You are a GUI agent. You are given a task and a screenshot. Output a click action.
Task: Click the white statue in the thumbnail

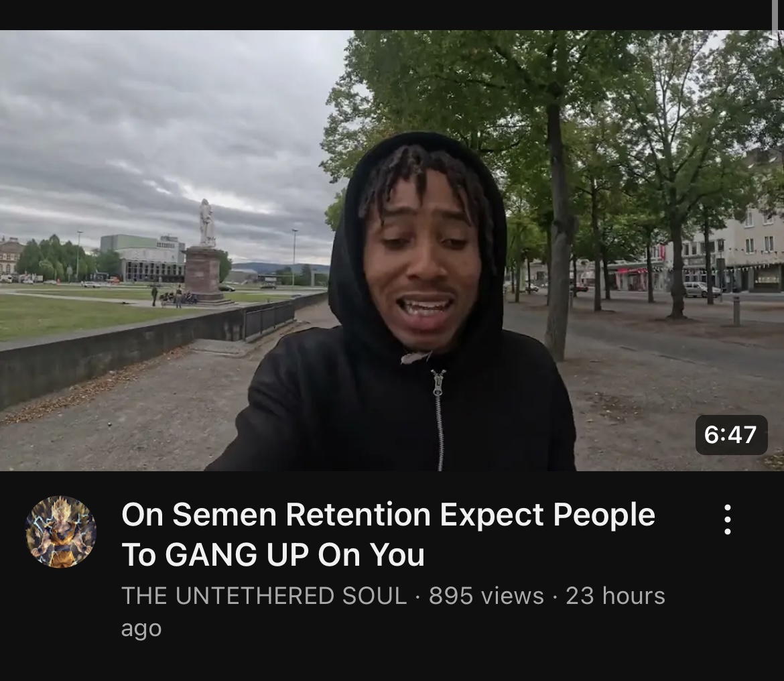[x=206, y=223]
